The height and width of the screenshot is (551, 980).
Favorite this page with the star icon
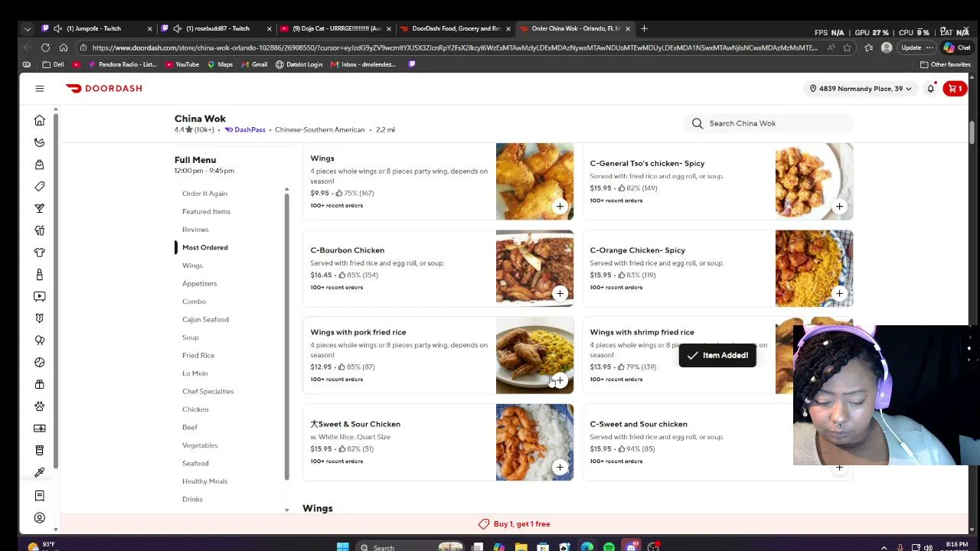848,47
